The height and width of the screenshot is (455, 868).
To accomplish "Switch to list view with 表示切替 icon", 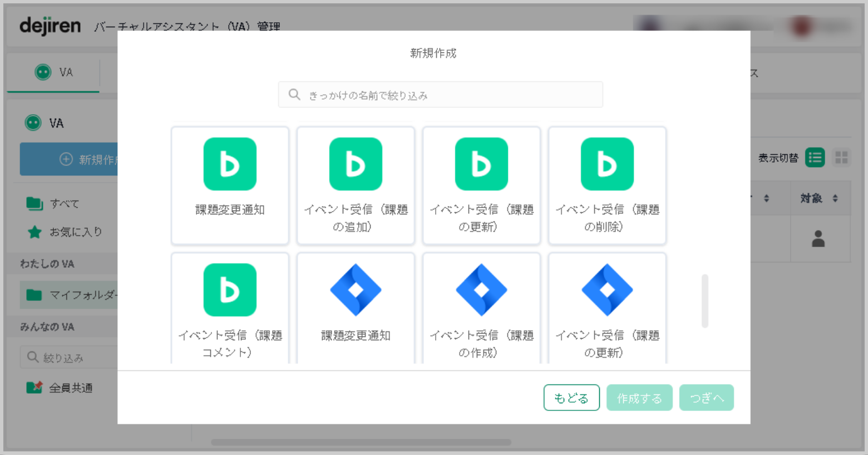I will tap(815, 158).
